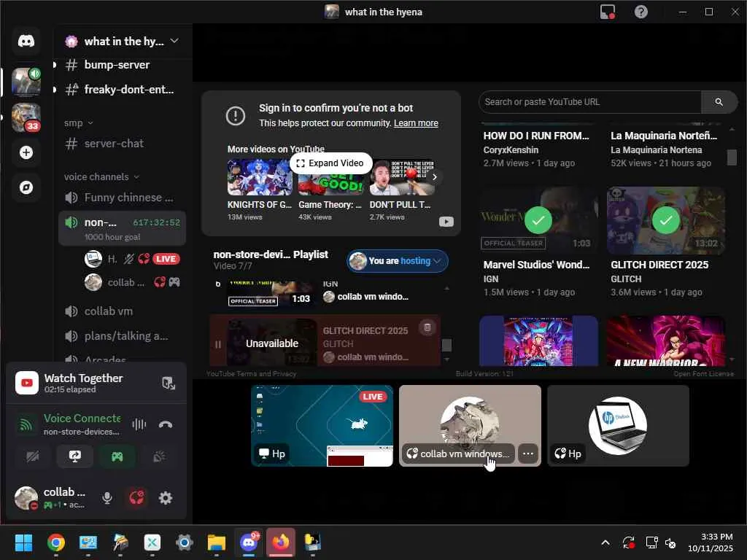
Task: Open the 'You are hosting' dropdown
Action: click(x=398, y=261)
